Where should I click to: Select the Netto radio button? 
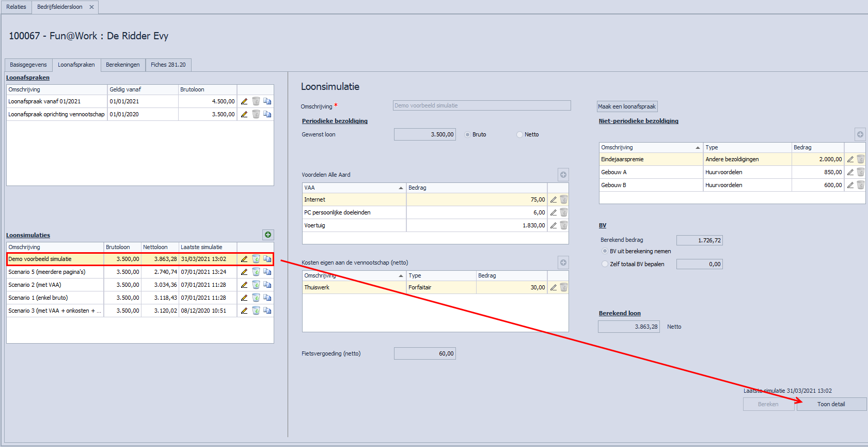[x=519, y=135]
